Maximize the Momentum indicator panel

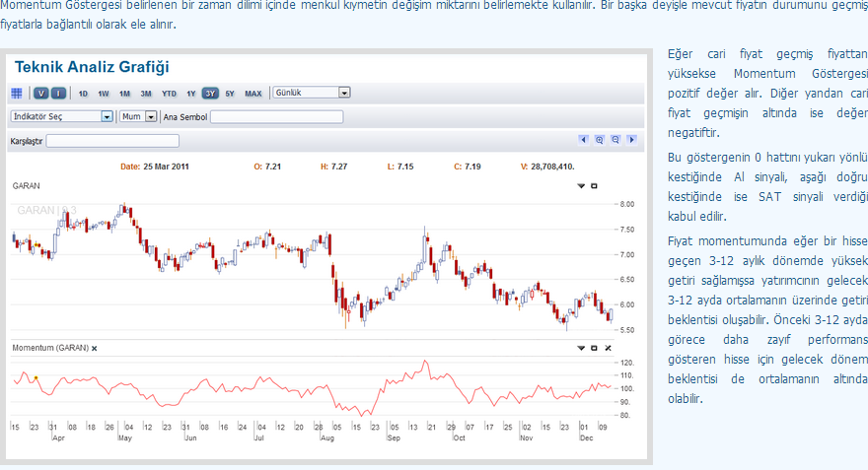pos(594,349)
